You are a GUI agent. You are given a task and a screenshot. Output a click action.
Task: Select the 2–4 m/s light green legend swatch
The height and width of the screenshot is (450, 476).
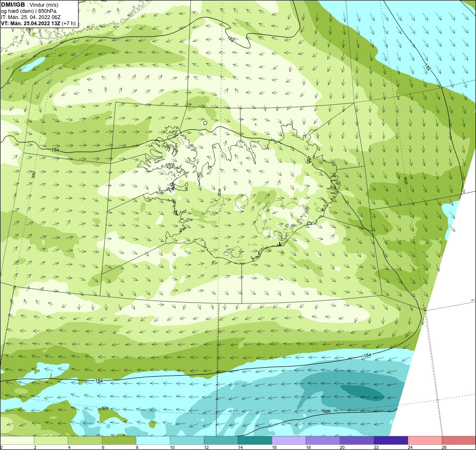pyautogui.click(x=51, y=440)
